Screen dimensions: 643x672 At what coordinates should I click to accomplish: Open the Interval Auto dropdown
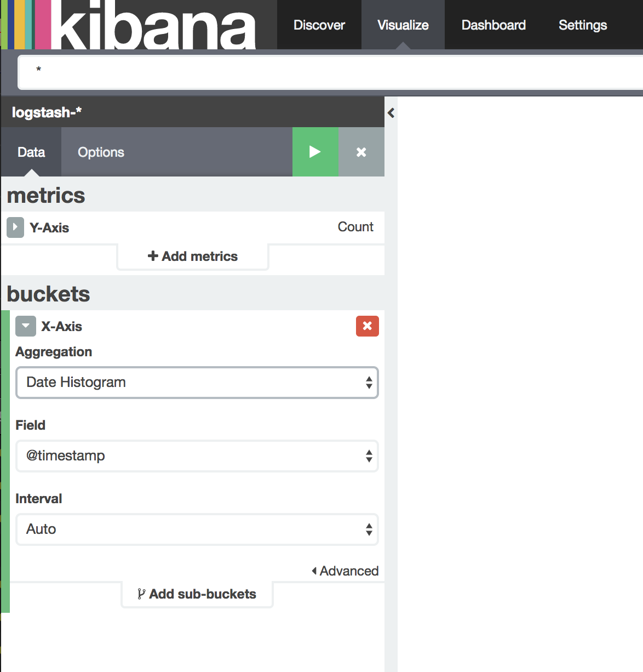197,529
